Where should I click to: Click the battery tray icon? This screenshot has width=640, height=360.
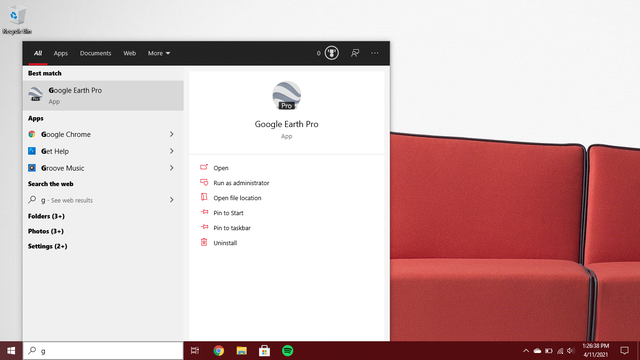(x=549, y=351)
